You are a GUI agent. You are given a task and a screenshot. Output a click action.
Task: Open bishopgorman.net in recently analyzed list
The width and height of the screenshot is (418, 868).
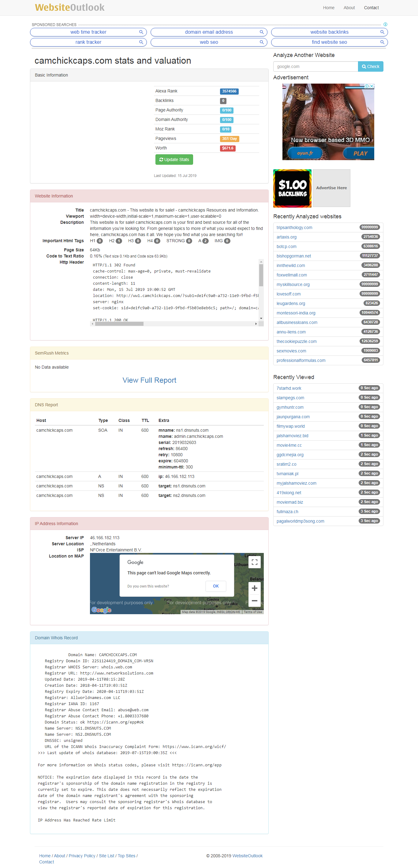pos(294,256)
